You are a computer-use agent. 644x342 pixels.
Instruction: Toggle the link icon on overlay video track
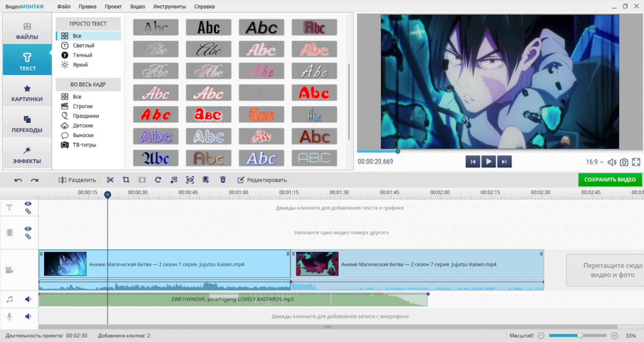(28, 237)
